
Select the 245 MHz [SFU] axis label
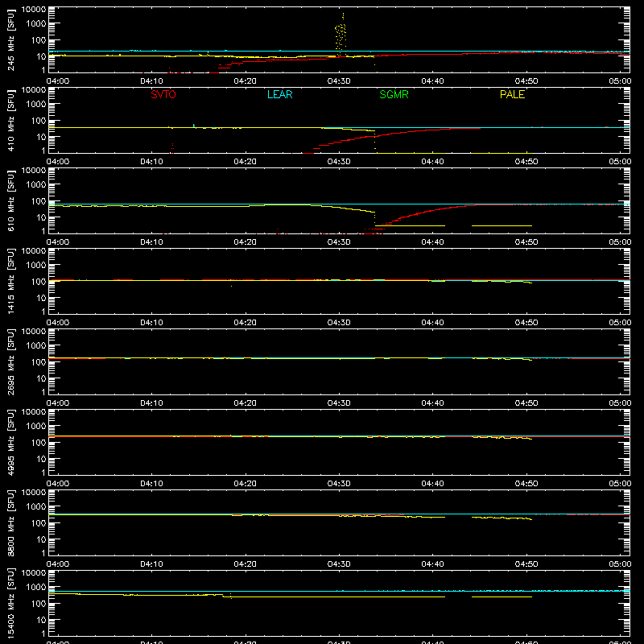click(11, 39)
